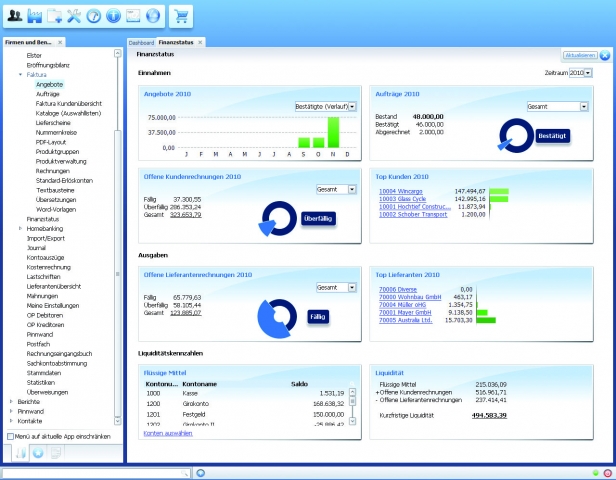Image resolution: width=616 pixels, height=480 pixels.
Task: Enable 'Menü auf aktuelle App einschränken' checkbox
Action: coord(10,437)
